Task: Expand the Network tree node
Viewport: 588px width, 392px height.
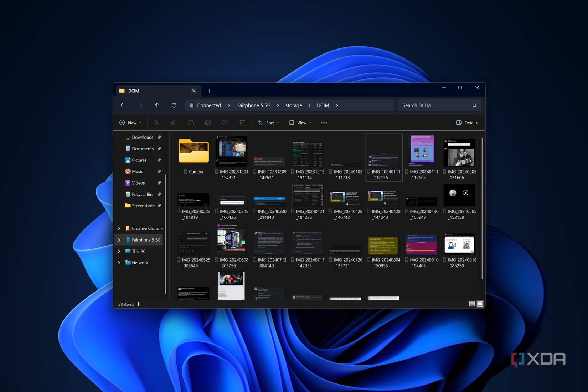Action: [x=119, y=263]
